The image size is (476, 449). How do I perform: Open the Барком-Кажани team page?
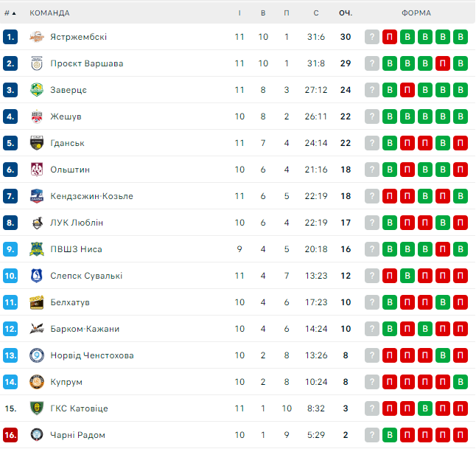point(85,329)
